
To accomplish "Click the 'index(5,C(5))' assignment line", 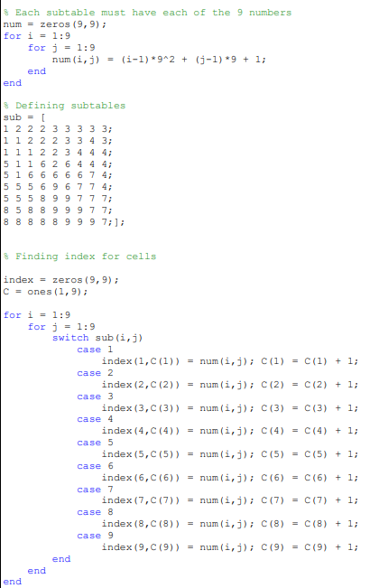I will click(230, 454).
